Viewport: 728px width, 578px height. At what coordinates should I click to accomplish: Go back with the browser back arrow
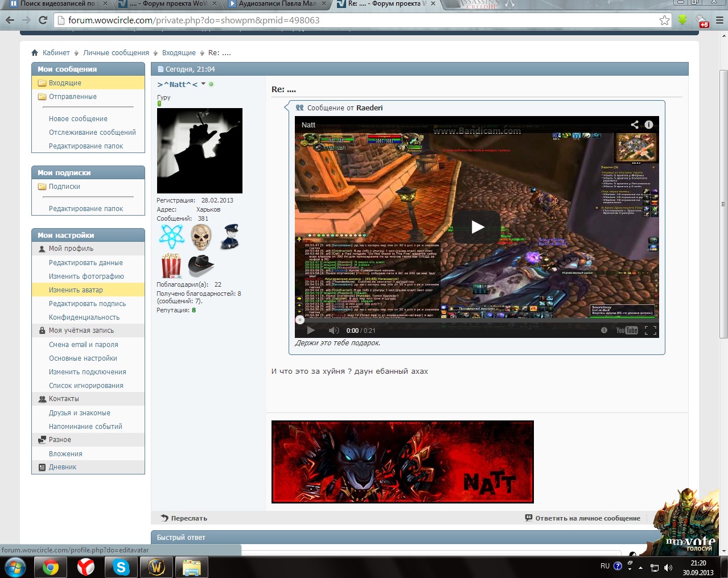tap(10, 20)
